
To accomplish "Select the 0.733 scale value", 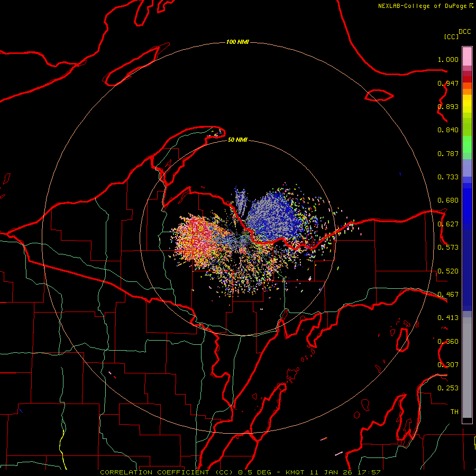I will coord(448,177).
